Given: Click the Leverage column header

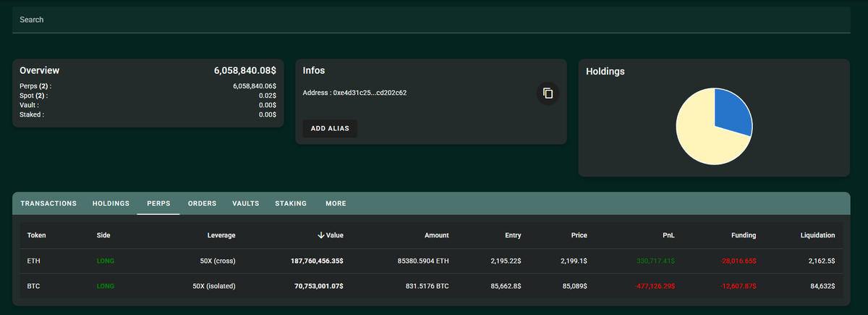Looking at the screenshot, I should (x=221, y=235).
